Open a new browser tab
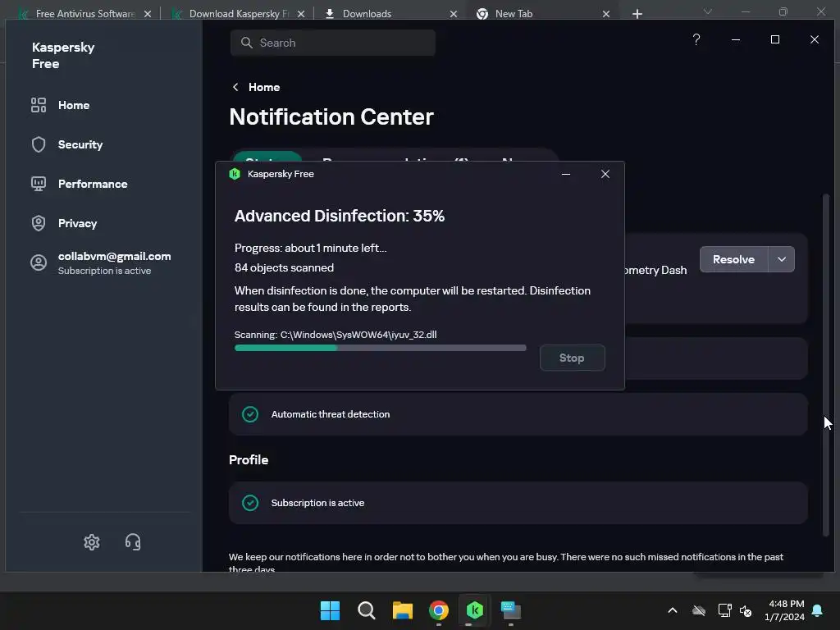The width and height of the screenshot is (840, 630). (x=637, y=14)
